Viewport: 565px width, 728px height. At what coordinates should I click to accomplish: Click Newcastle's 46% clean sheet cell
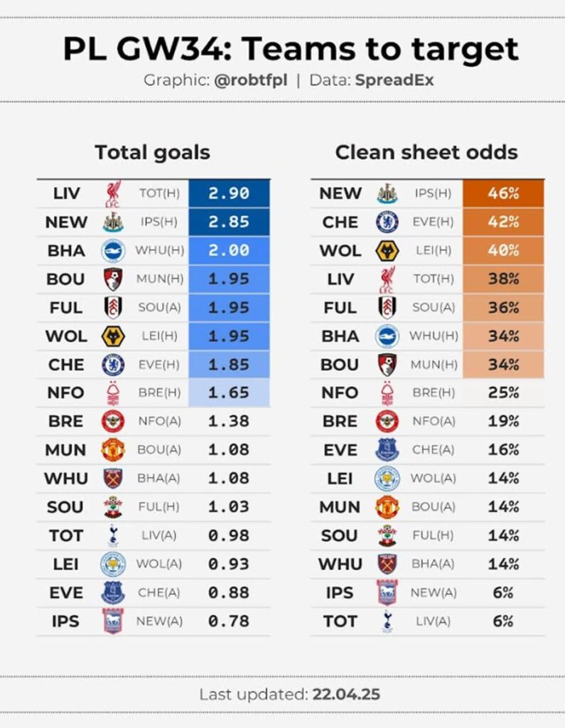coord(503,193)
